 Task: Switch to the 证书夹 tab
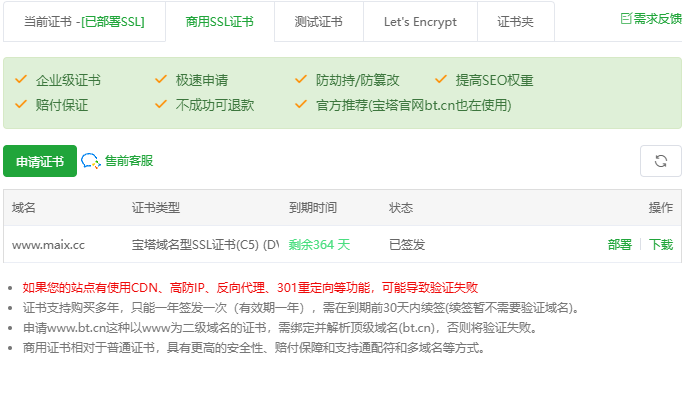pyautogui.click(x=516, y=22)
